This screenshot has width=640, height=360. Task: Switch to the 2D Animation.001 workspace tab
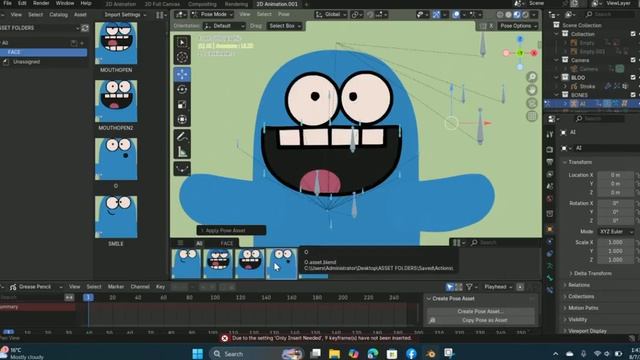point(277,4)
